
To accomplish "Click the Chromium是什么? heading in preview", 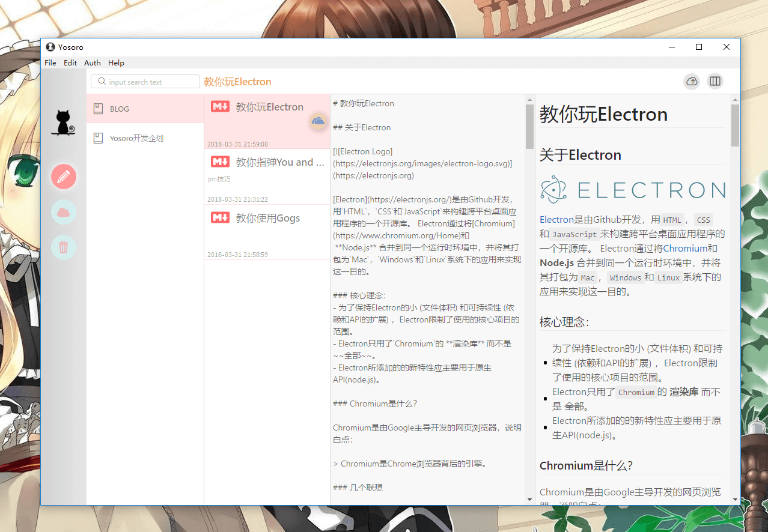I will pyautogui.click(x=586, y=465).
